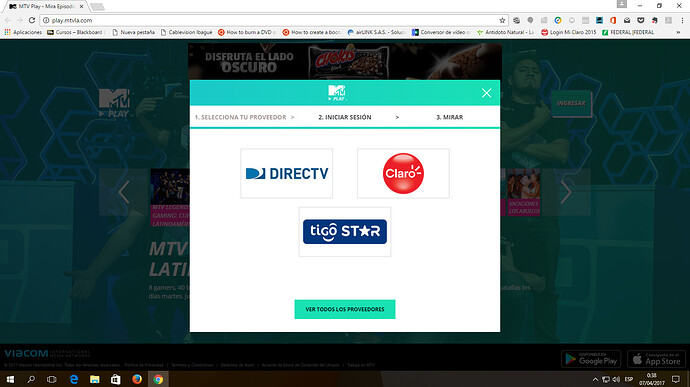Open Cursos - Blackboard bookmark
Image resolution: width=690 pixels, height=387 pixels.
(75, 32)
